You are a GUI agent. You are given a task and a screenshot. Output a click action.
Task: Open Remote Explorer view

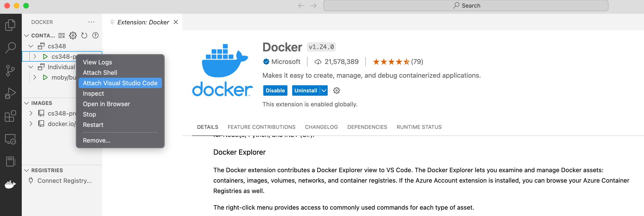pos(10,139)
